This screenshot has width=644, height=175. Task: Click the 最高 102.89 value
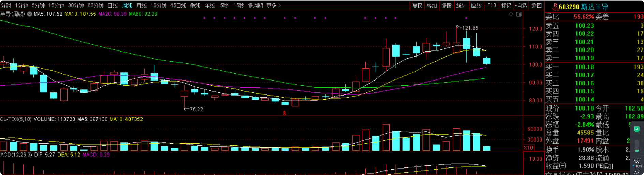point(634,117)
